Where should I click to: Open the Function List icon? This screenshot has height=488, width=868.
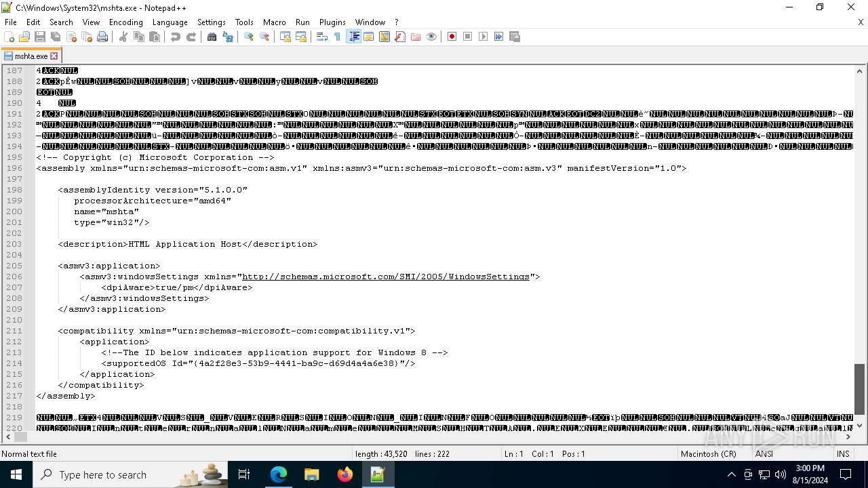400,37
